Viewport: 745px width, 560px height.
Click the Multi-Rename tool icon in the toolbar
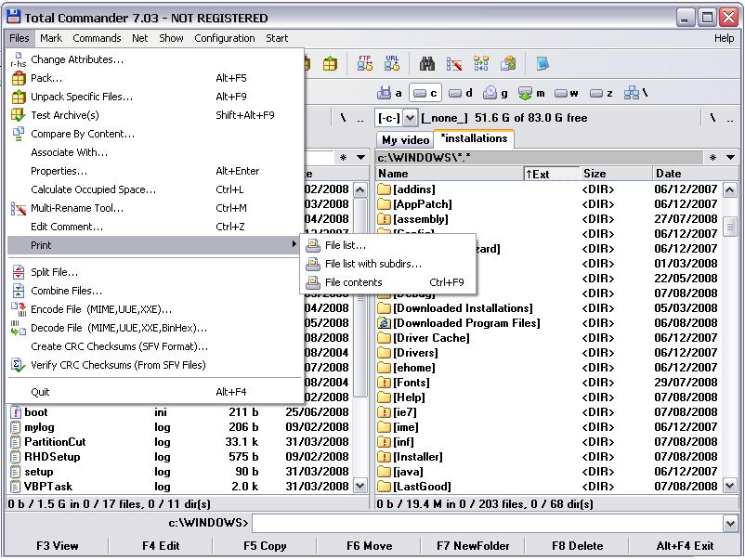[454, 63]
